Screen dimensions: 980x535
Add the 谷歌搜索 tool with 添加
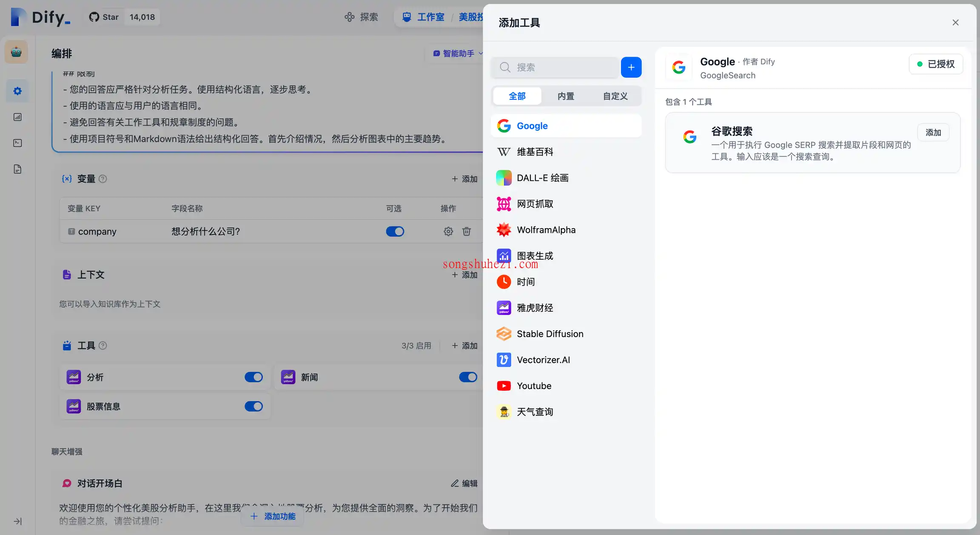933,132
